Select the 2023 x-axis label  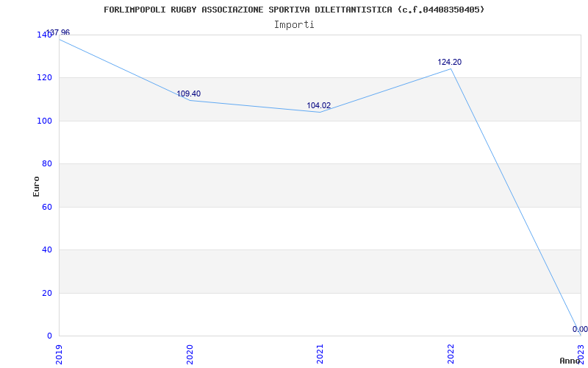point(581,354)
